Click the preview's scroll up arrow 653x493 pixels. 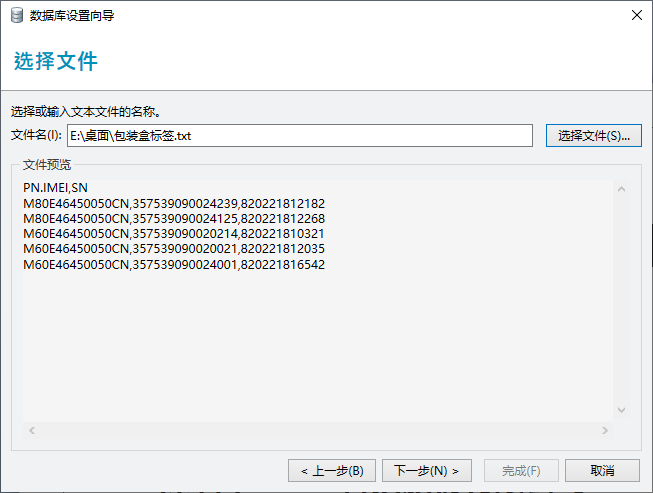(x=621, y=189)
